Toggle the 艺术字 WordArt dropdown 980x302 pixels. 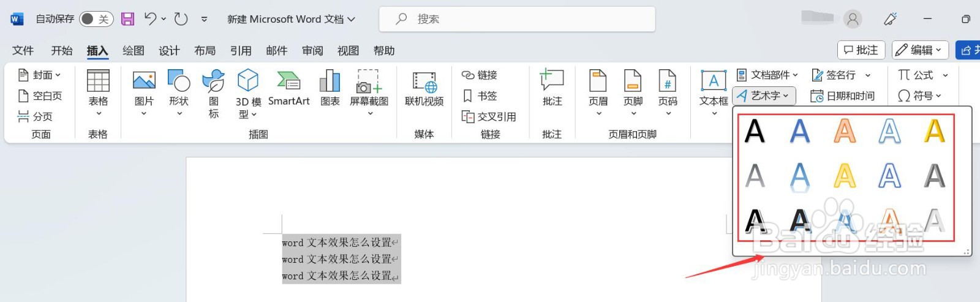764,96
